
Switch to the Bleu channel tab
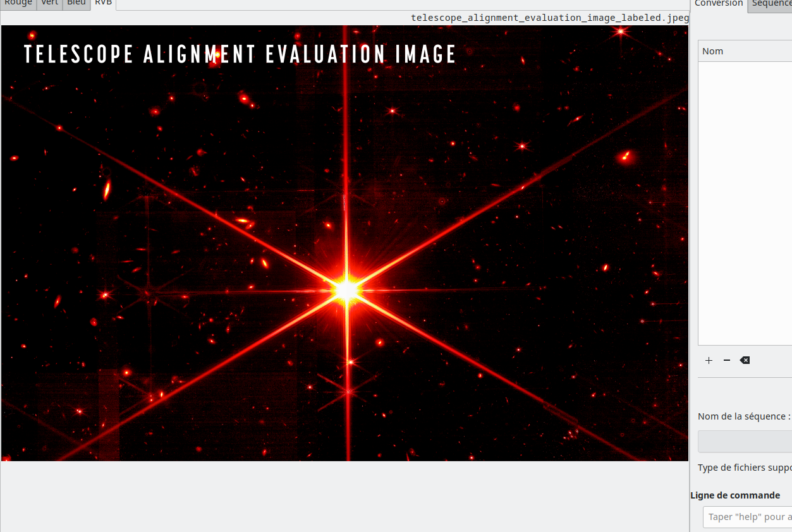76,3
